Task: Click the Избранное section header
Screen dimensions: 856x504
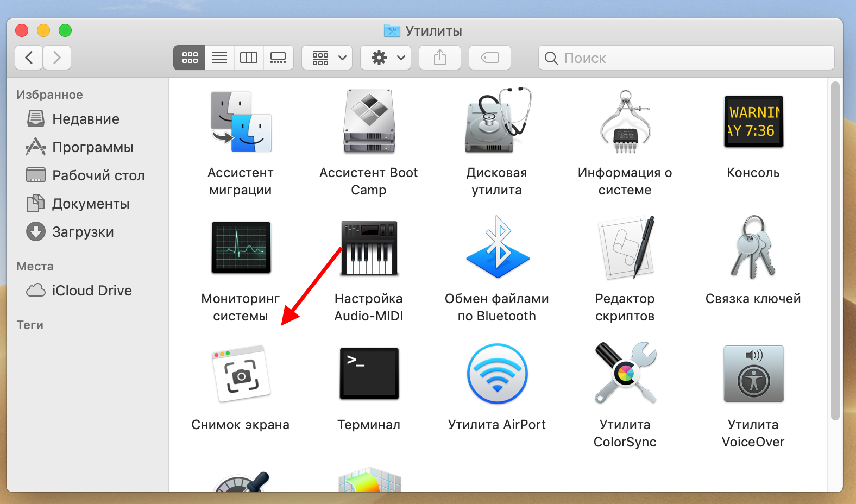Action: (49, 94)
